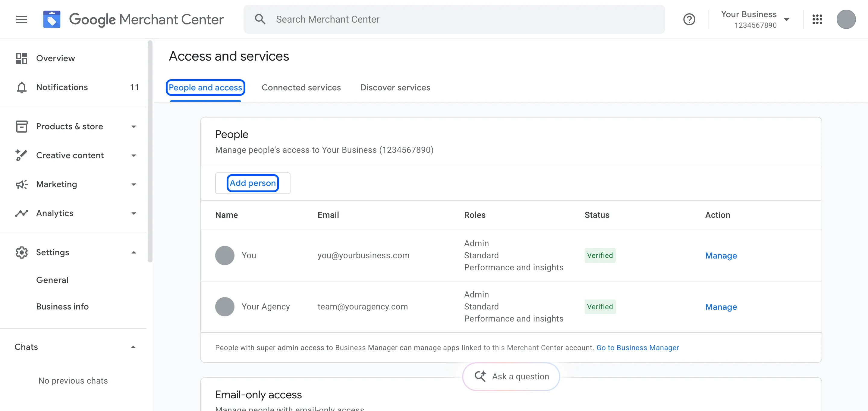
Task: Open the Your Business account dropdown
Action: tap(755, 19)
